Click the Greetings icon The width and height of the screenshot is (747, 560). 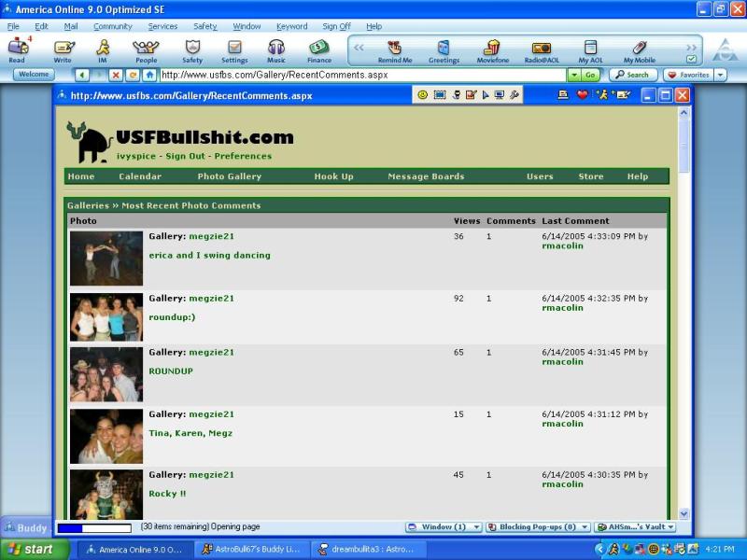444,51
